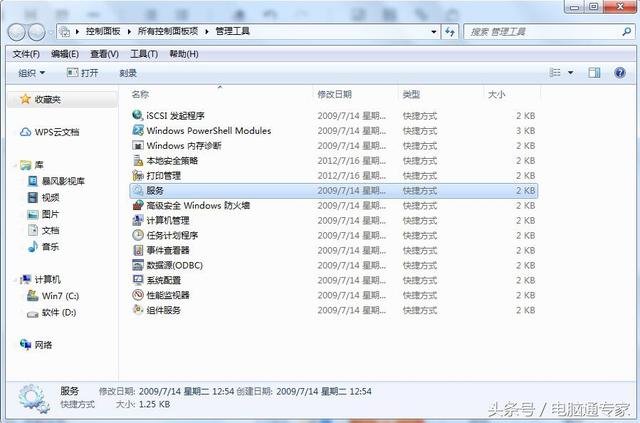Click 控制面板 in address breadcrumb

tap(103, 31)
